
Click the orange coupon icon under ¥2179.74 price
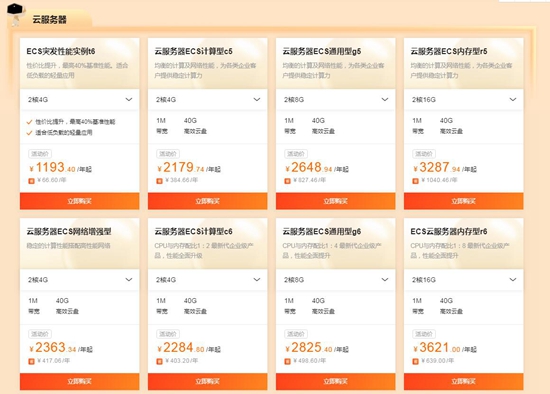click(x=159, y=181)
